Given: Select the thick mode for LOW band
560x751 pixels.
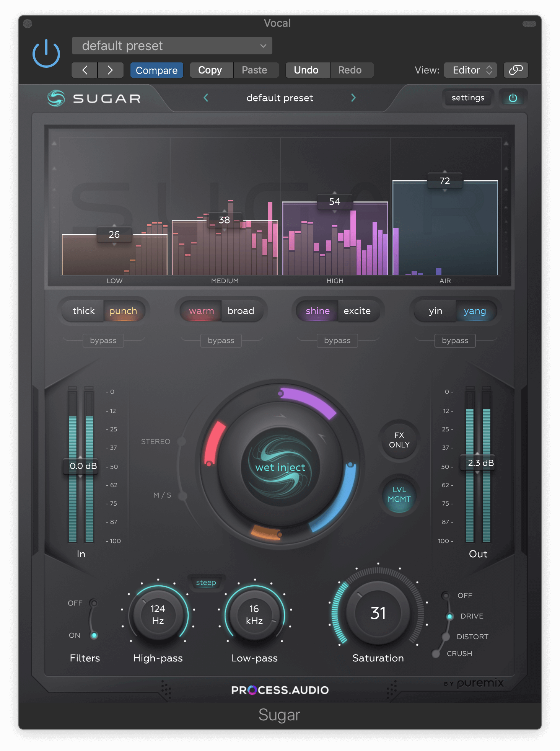Looking at the screenshot, I should tap(83, 311).
